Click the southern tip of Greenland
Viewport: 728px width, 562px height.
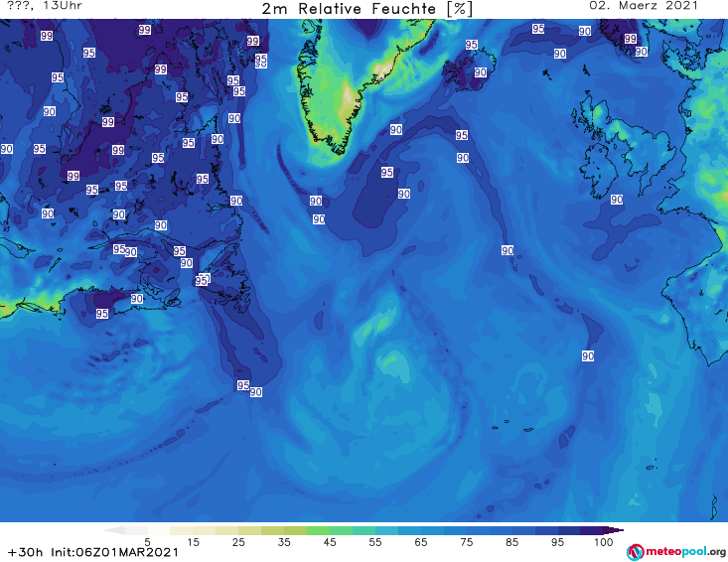(x=340, y=149)
